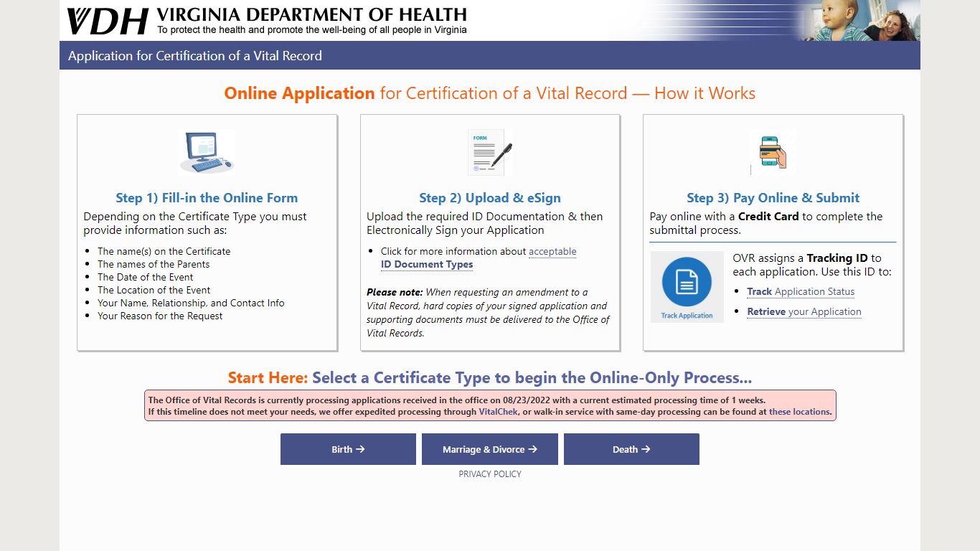Click the computer icon above Step 1
This screenshot has height=551, width=980.
click(207, 152)
